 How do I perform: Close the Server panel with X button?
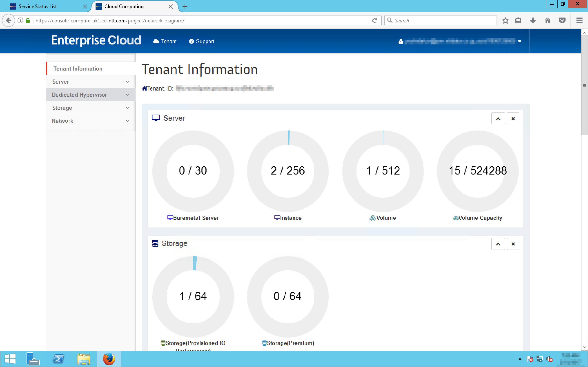pyautogui.click(x=513, y=119)
